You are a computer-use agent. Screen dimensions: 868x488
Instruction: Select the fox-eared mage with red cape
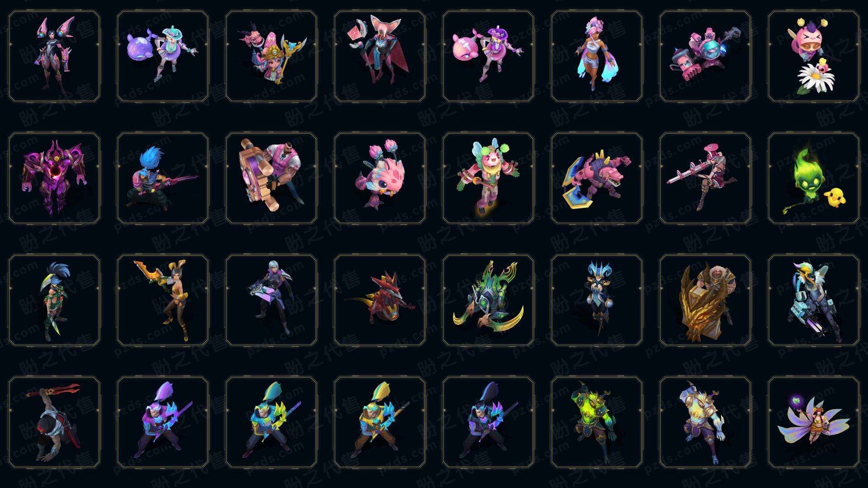coord(380,56)
